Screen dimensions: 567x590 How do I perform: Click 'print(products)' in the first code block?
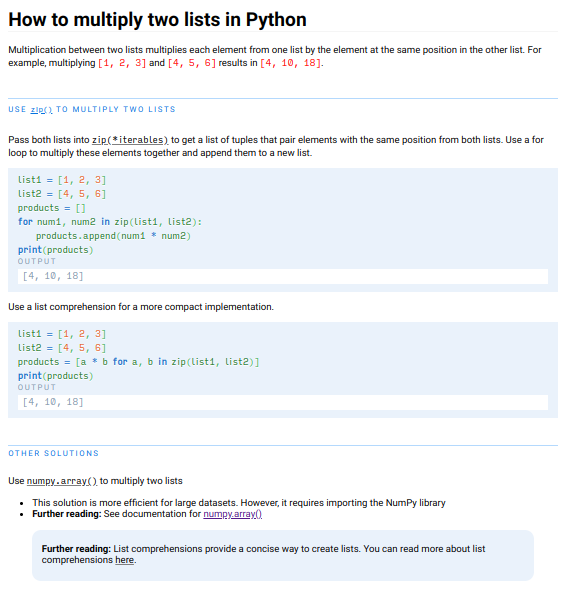pos(55,250)
